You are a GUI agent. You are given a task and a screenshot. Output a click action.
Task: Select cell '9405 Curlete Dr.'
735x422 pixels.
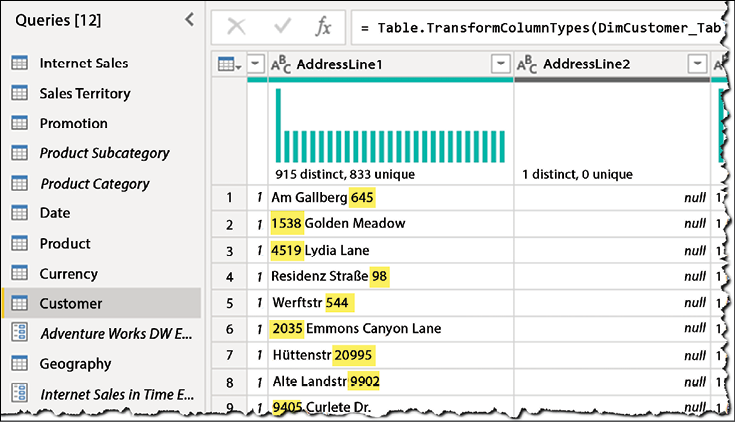click(x=391, y=406)
